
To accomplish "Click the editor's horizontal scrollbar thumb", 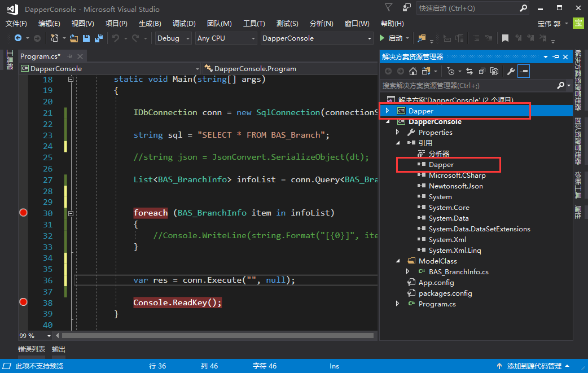I will 218,336.
